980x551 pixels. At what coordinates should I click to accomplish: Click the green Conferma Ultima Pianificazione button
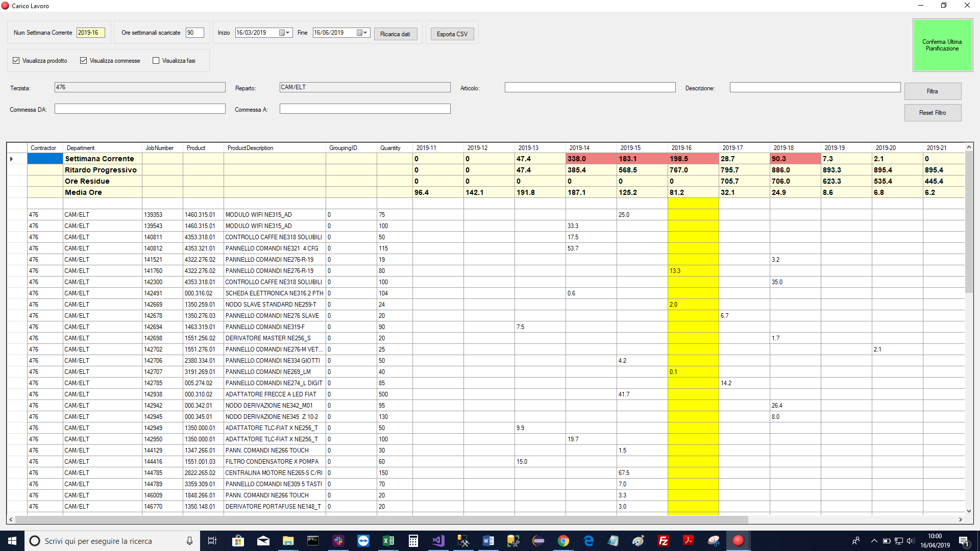[x=942, y=45]
